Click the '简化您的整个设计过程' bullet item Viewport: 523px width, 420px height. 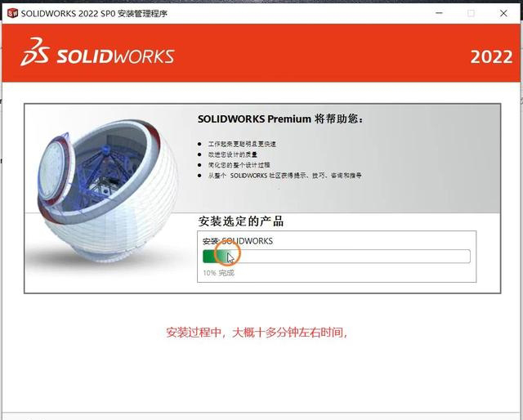[x=239, y=165]
